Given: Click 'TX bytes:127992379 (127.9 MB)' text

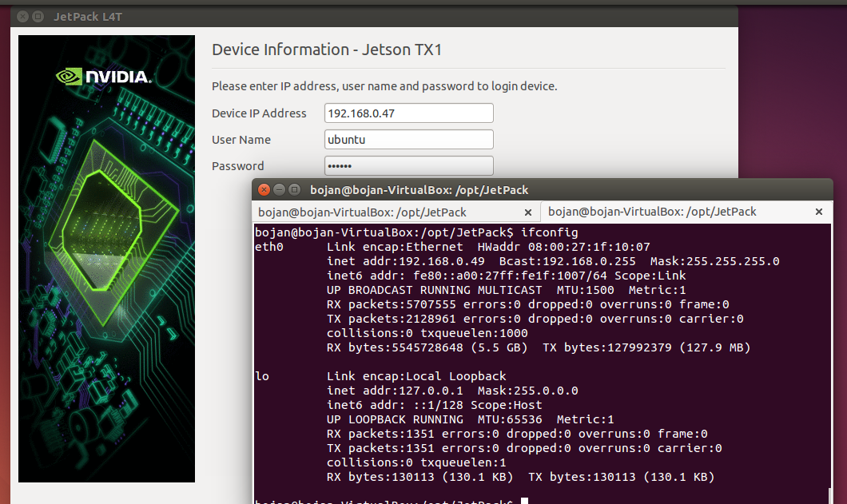Looking at the screenshot, I should point(646,348).
